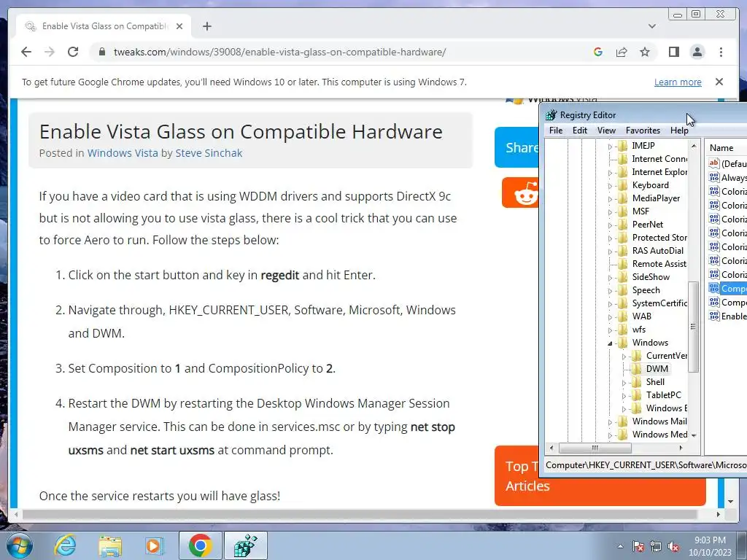Collapse the Windows registry key
Image resolution: width=747 pixels, height=560 pixels.
pyautogui.click(x=611, y=343)
